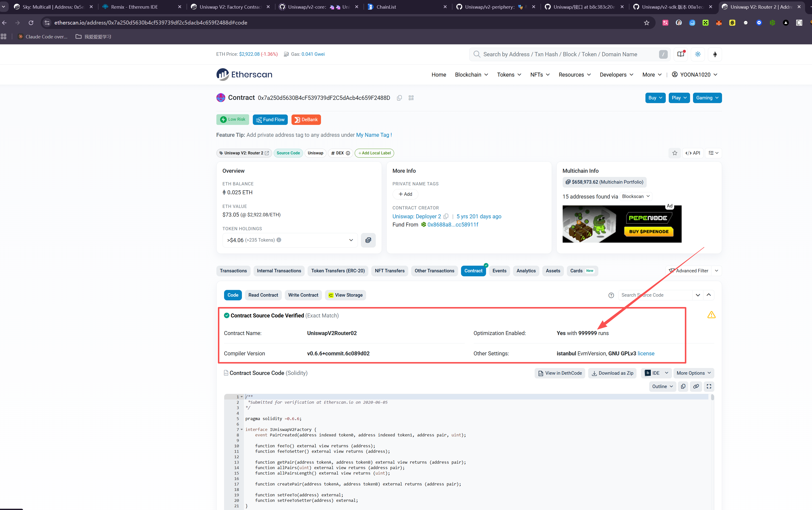812x510 pixels.
Task: Click the Ethereum network diamond icon
Action: 715,54
